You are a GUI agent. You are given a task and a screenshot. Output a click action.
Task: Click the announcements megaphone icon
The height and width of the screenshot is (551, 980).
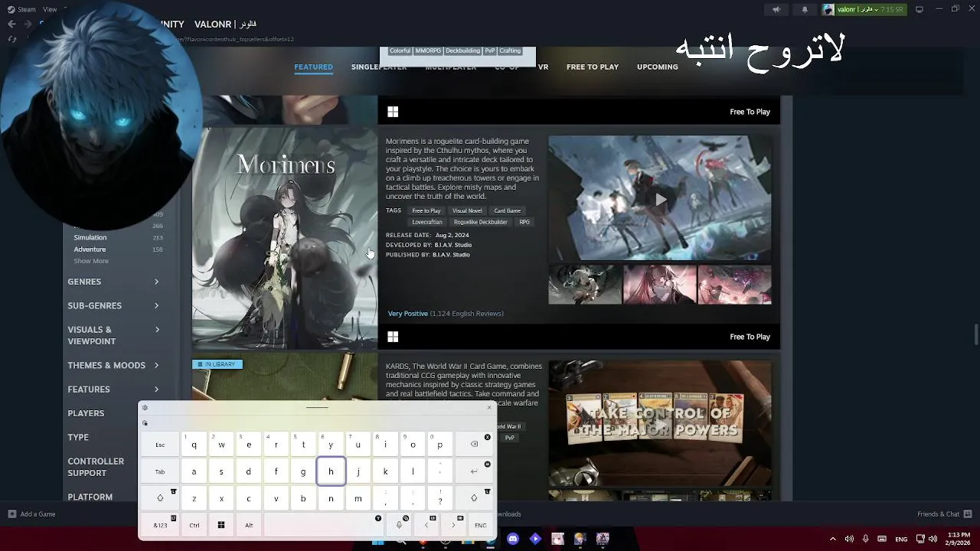point(776,9)
